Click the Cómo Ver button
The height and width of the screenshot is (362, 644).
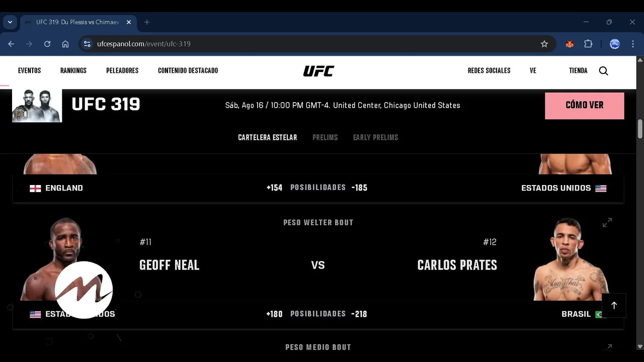(585, 106)
